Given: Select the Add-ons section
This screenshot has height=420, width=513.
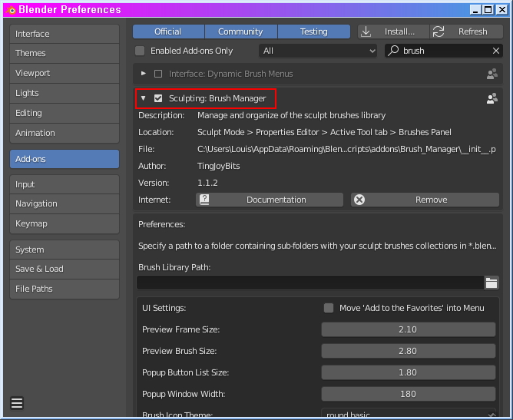Looking at the screenshot, I should click(x=65, y=159).
